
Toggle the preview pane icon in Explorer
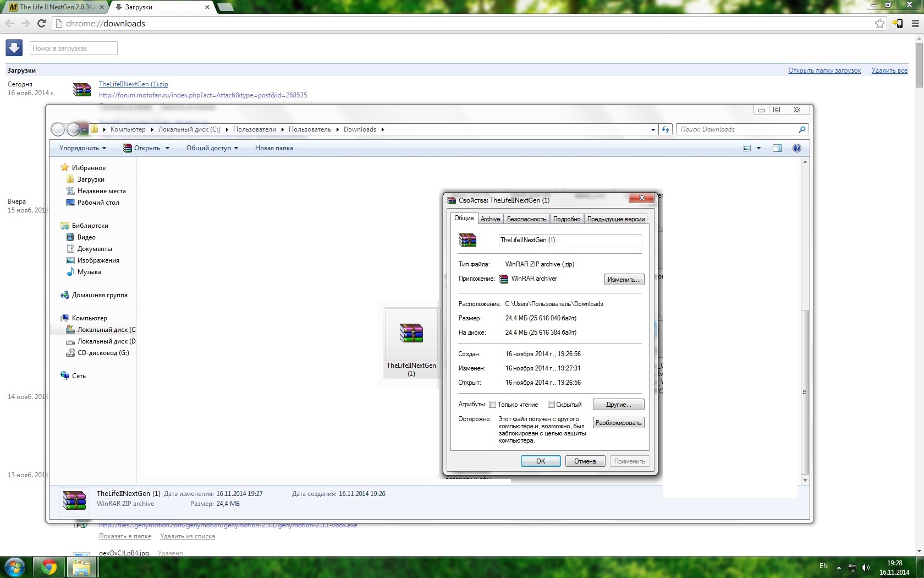click(x=777, y=148)
